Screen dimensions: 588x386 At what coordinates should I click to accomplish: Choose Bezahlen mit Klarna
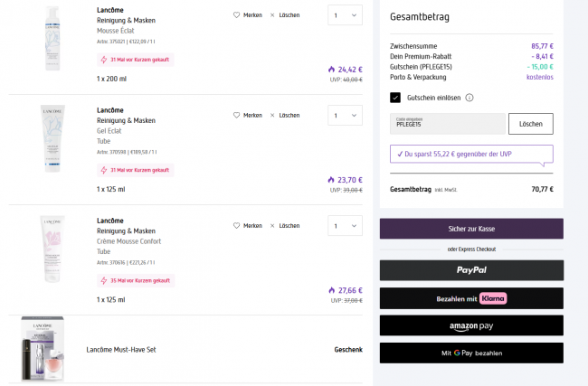pyautogui.click(x=471, y=297)
